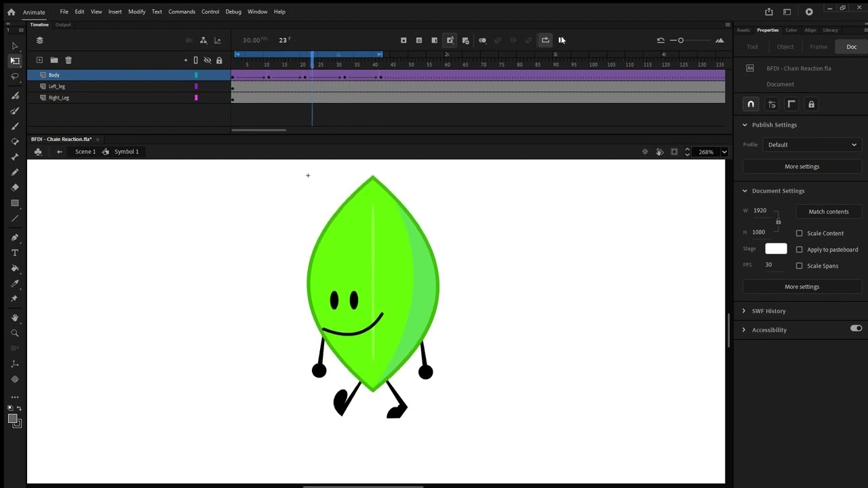Toggle the Accessibility switch
The height and width of the screenshot is (488, 868).
[856, 329]
